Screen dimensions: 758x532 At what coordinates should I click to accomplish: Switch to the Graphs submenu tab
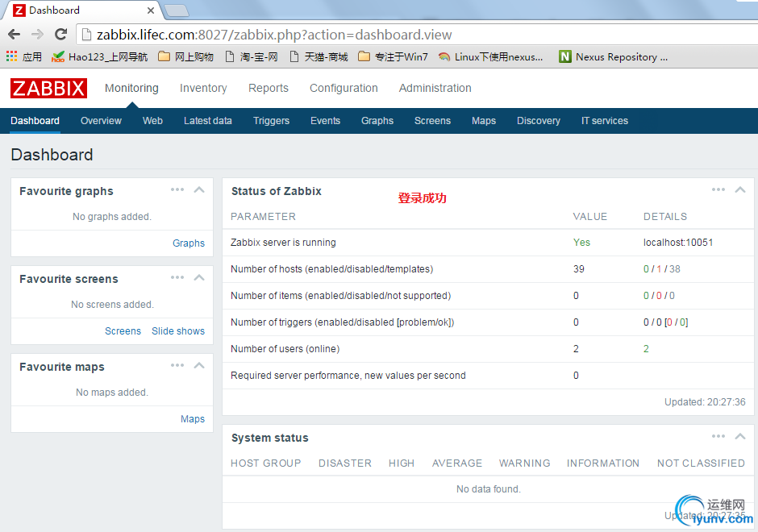point(377,121)
